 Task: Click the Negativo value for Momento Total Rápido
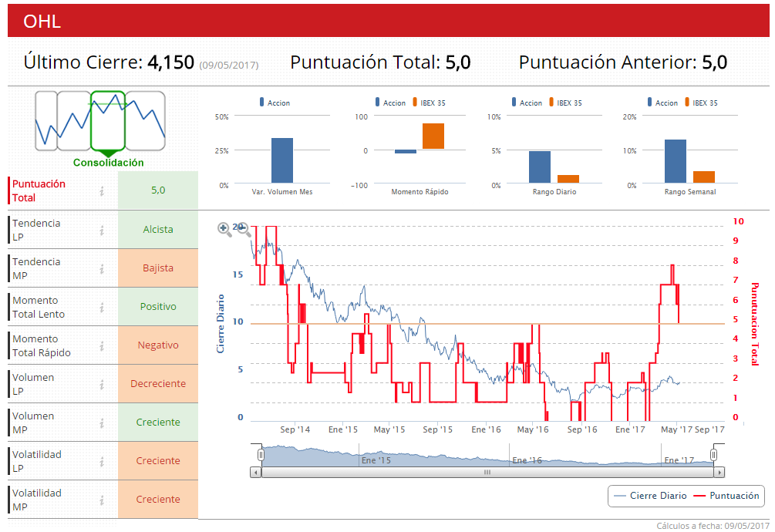pos(158,345)
